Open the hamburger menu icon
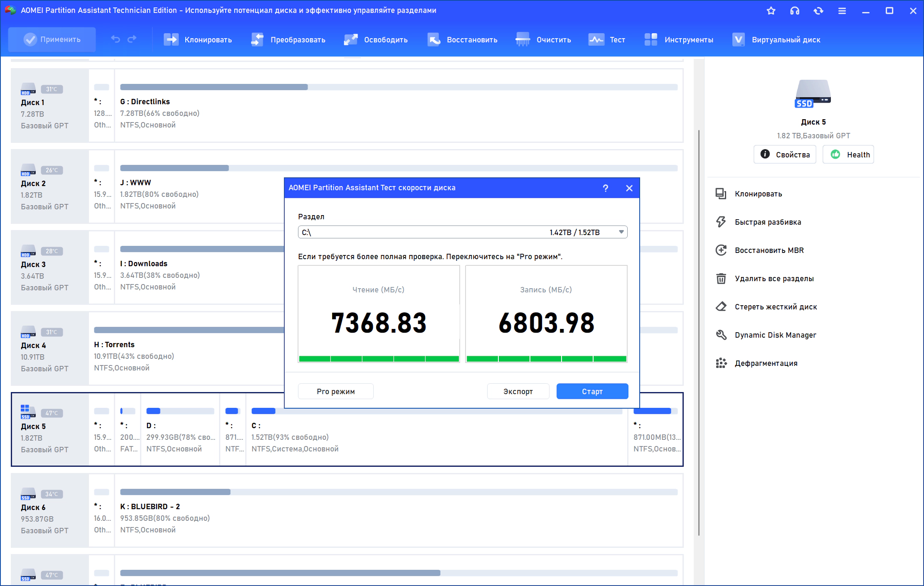 pos(842,11)
